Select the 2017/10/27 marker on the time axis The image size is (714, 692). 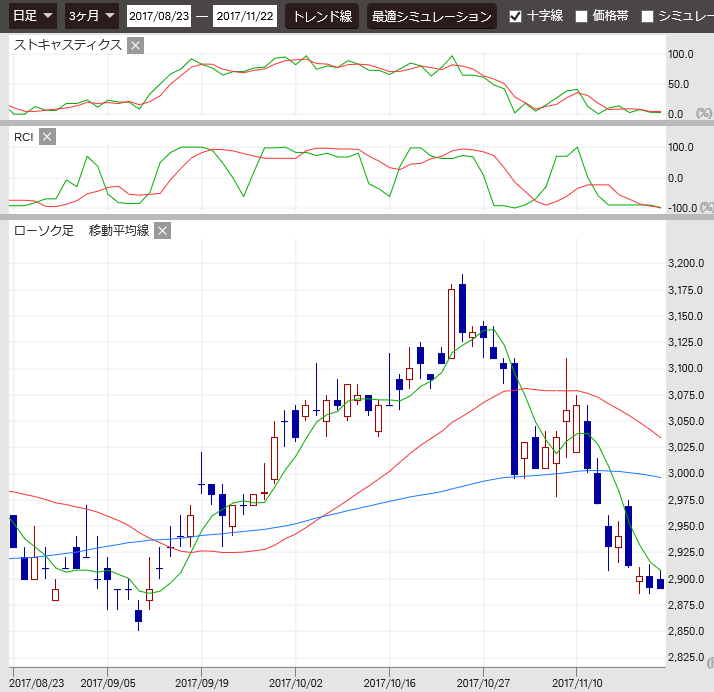pyautogui.click(x=484, y=683)
